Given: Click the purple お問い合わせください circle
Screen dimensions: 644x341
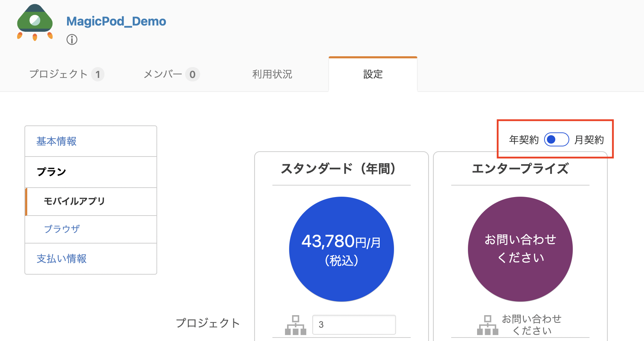Looking at the screenshot, I should pyautogui.click(x=520, y=249).
